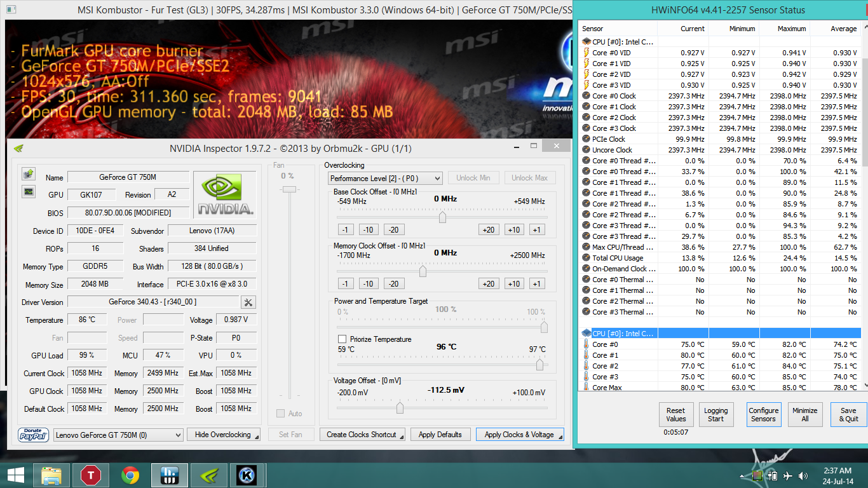868x488 pixels.
Task: Click the GeForce GT 750M Name field
Action: 128,177
